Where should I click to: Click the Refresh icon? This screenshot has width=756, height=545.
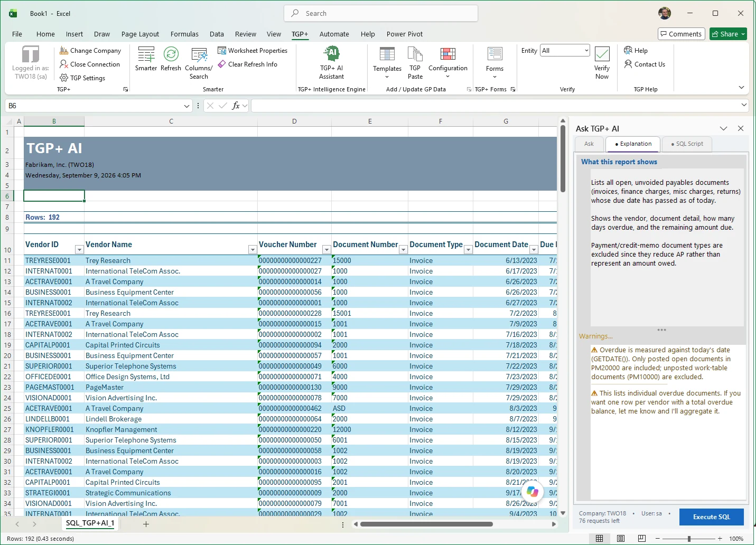coord(171,54)
